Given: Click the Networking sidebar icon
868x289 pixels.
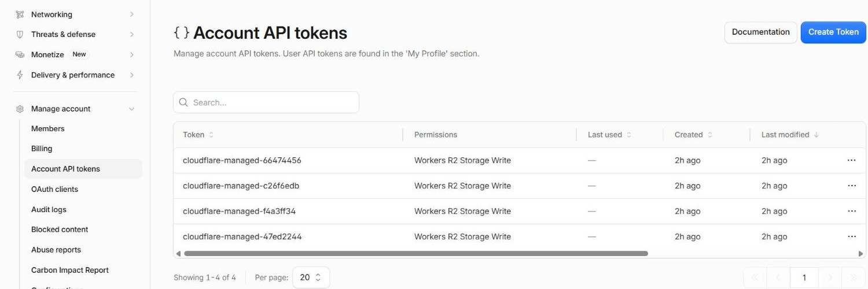Looking at the screenshot, I should pyautogui.click(x=20, y=14).
